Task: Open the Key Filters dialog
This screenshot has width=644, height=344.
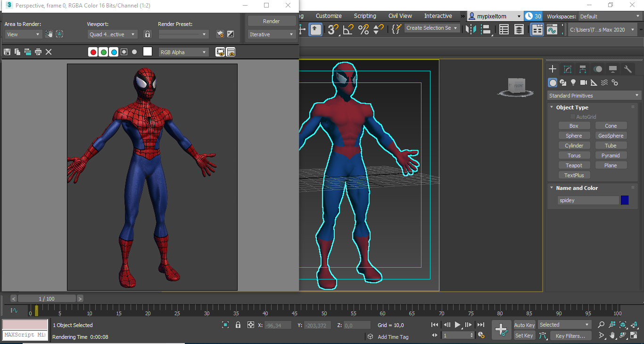Action: (x=570, y=336)
